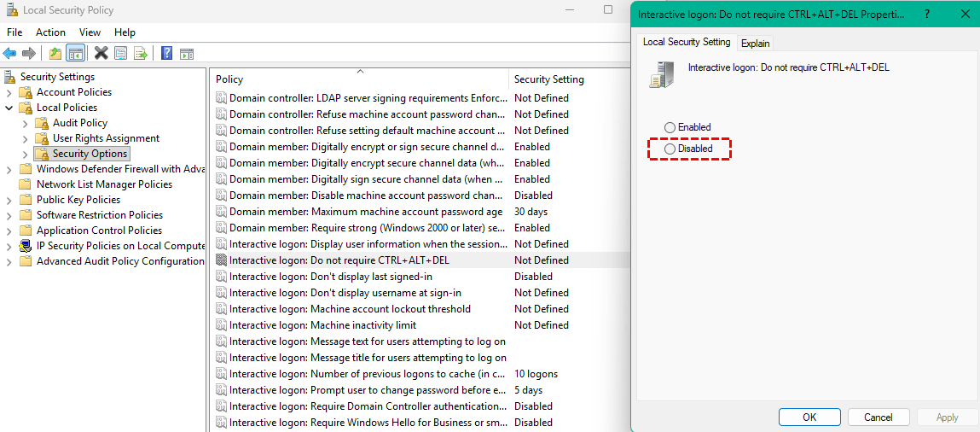This screenshot has height=432, width=980.
Task: Open the Action menu
Action: (50, 32)
